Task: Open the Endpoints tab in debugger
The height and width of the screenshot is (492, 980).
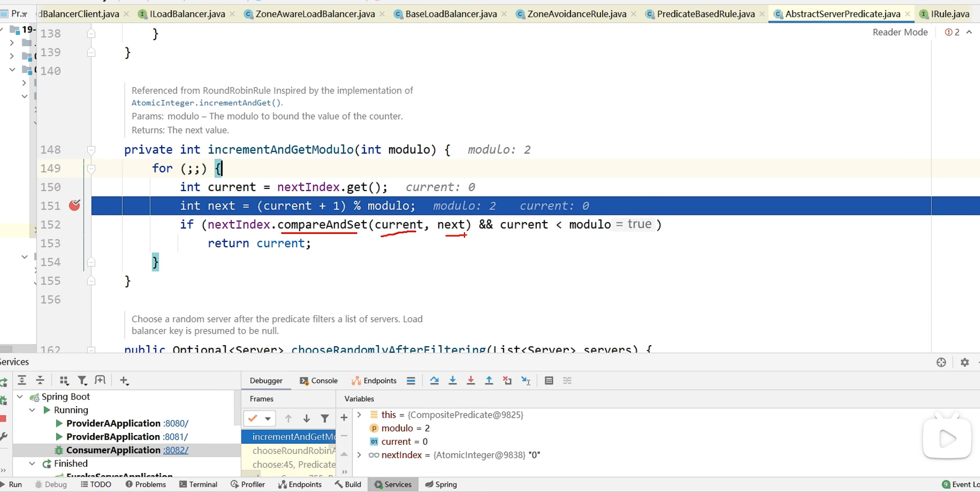Action: pyautogui.click(x=374, y=381)
